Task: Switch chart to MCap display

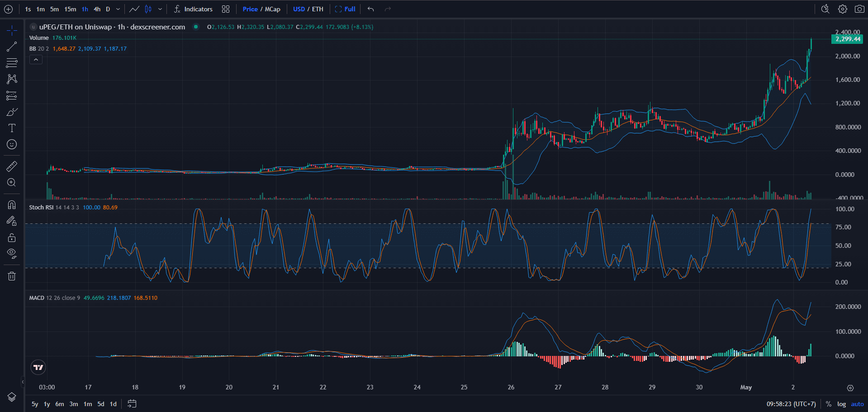Action: pos(273,9)
